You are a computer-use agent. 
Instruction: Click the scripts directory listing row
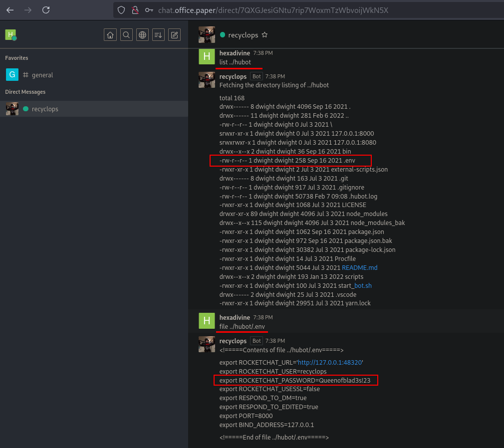[291, 277]
